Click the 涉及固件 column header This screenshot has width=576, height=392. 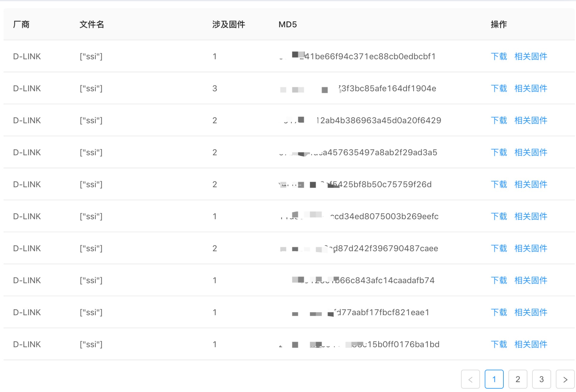[x=229, y=25]
